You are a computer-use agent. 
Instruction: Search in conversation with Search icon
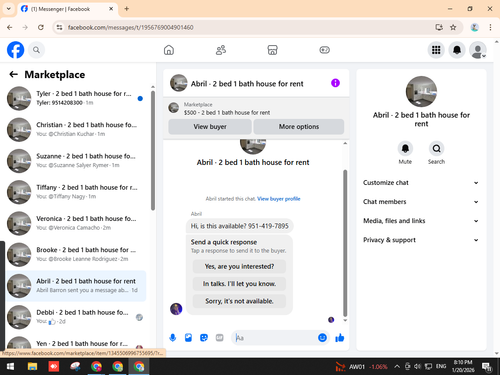(436, 148)
